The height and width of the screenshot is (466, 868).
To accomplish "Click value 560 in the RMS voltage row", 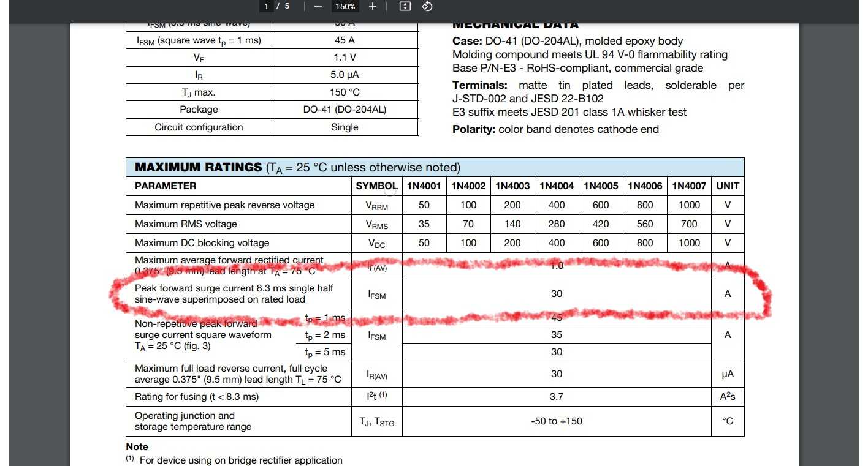I will [x=645, y=224].
